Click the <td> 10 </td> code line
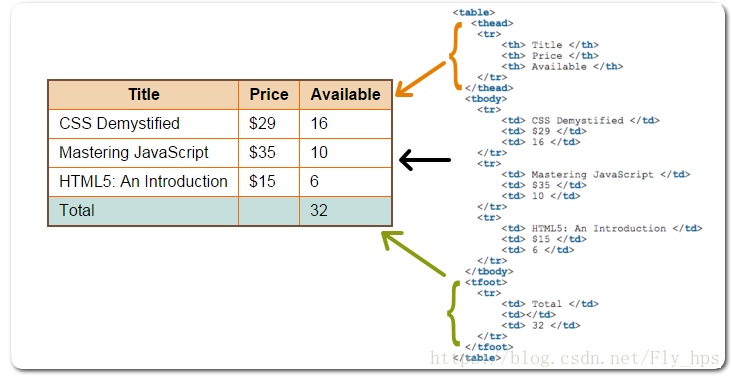The width and height of the screenshot is (731, 378). click(541, 196)
